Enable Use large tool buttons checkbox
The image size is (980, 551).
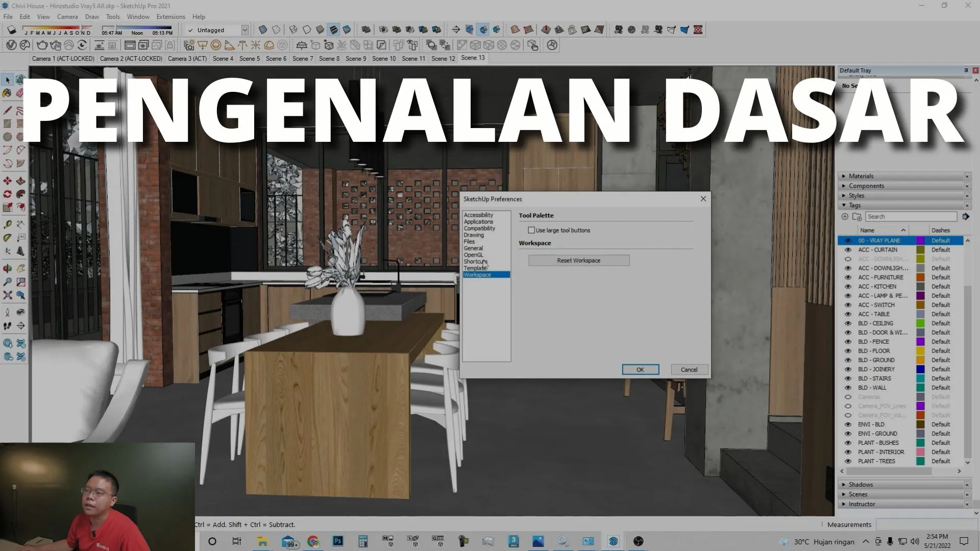pos(531,230)
